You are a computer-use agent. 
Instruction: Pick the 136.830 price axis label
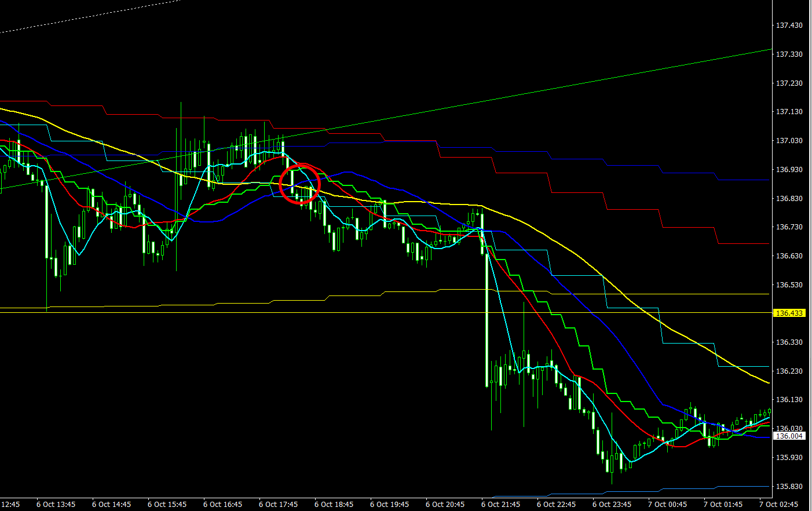pyautogui.click(x=789, y=199)
